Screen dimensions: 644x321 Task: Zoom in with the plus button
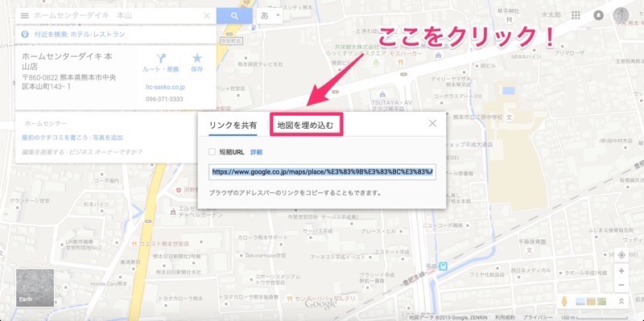coord(621,271)
